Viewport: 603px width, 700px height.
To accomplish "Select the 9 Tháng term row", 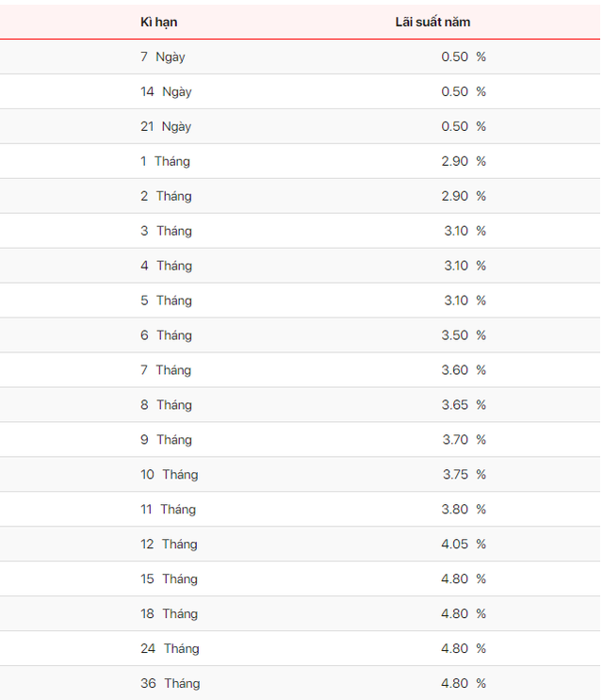I will 300,440.
